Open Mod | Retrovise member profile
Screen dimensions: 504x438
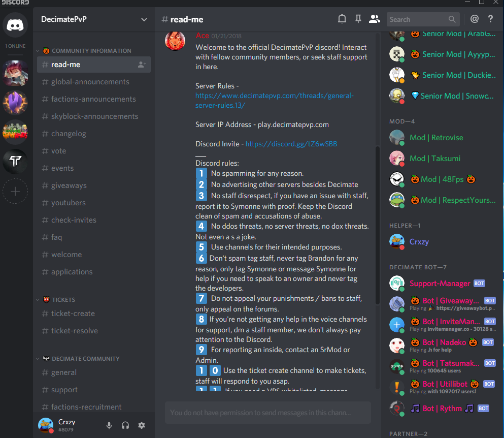click(442, 138)
